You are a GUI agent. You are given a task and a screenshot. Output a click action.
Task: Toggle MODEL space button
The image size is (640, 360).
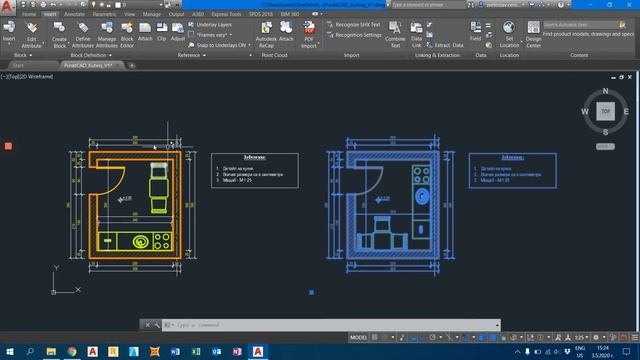pyautogui.click(x=358, y=338)
